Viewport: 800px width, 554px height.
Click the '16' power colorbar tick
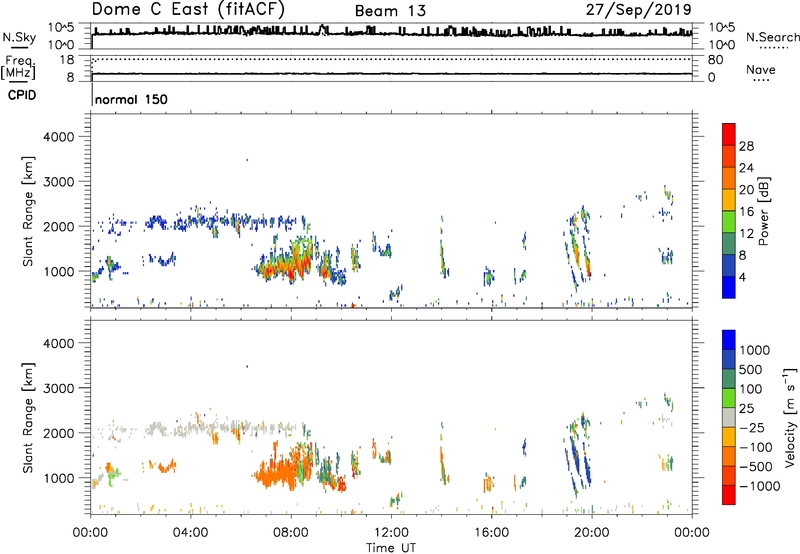tap(746, 212)
